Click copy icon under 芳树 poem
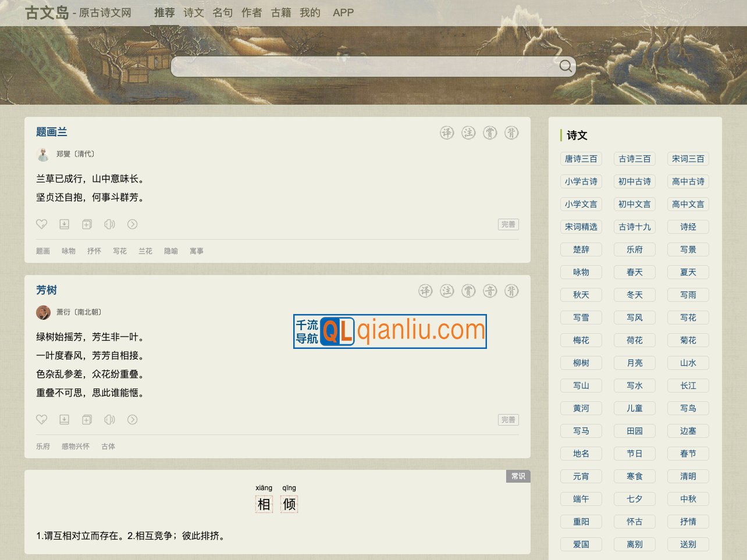747x560 pixels. pos(87,420)
